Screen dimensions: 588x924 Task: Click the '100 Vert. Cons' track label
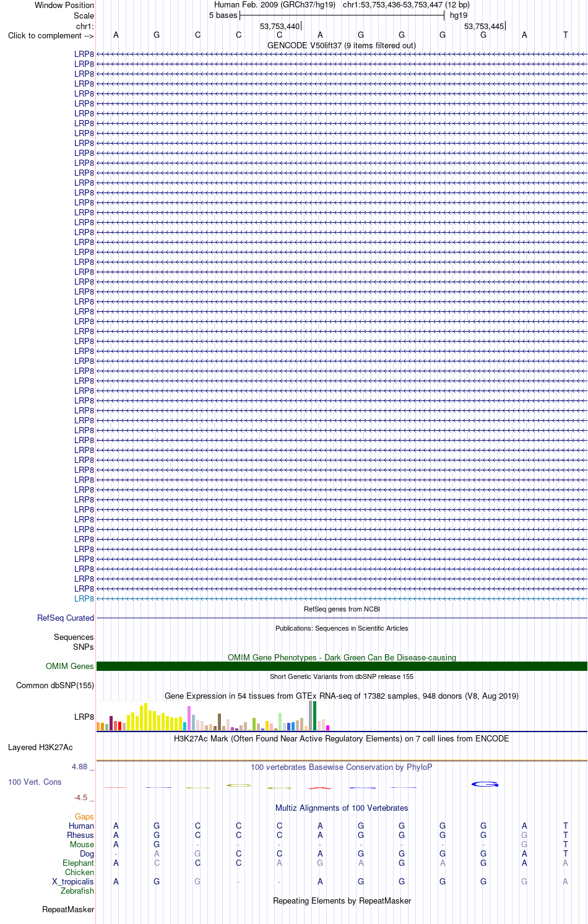click(x=35, y=782)
